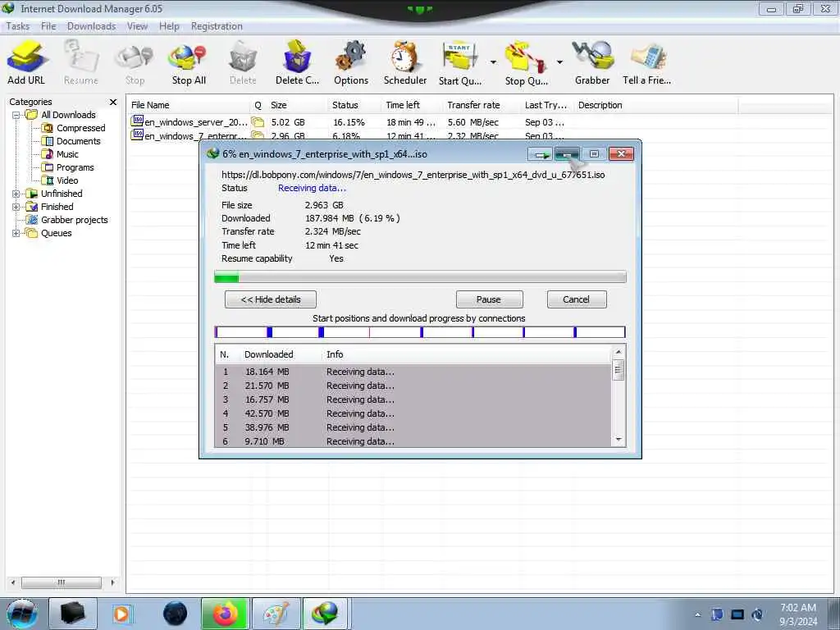Cancel the Windows 7 download
This screenshot has height=630, width=840.
pyautogui.click(x=577, y=299)
